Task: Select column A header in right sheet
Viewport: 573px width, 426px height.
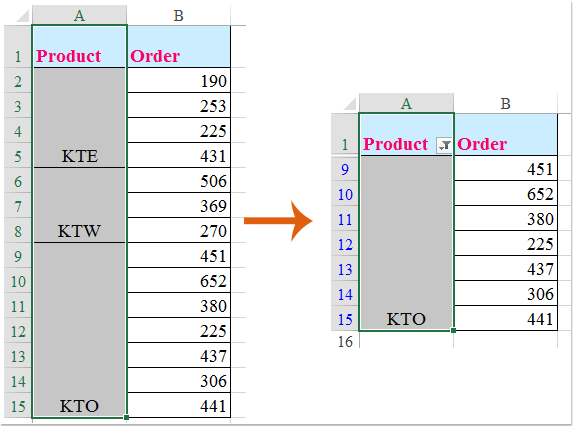Action: (x=406, y=103)
